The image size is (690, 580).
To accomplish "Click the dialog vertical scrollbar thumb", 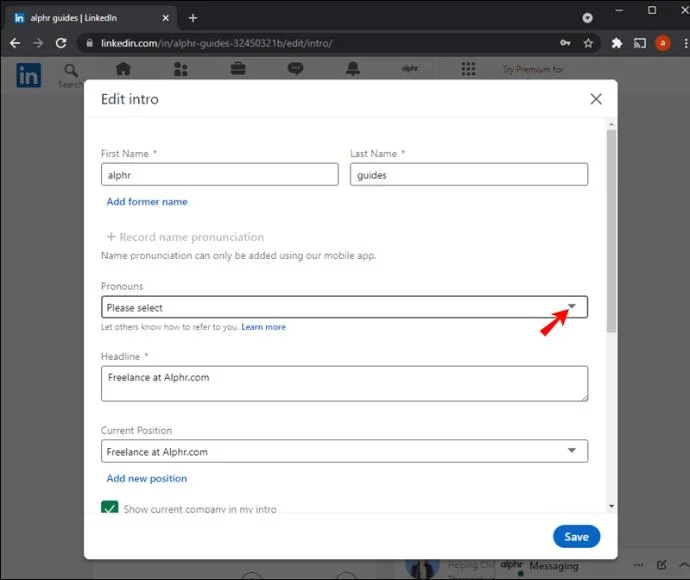I will [611, 231].
